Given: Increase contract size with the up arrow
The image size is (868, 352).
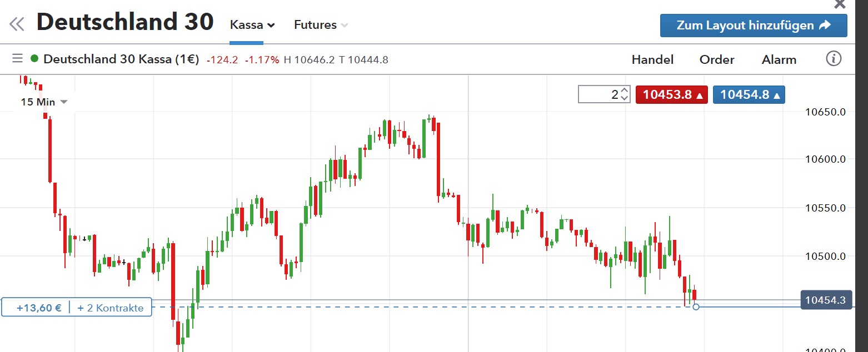Looking at the screenshot, I should coord(625,90).
